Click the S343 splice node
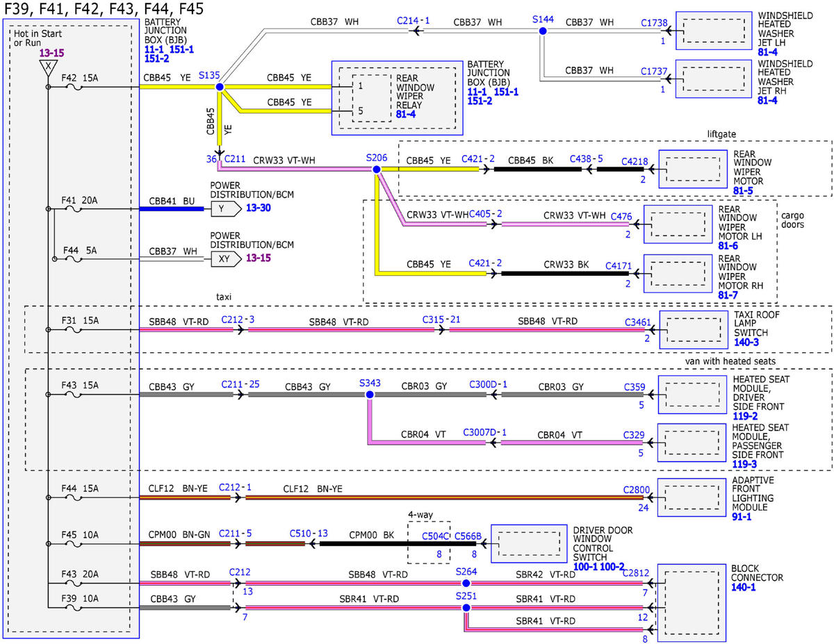This screenshot has width=834, height=644. 370,394
